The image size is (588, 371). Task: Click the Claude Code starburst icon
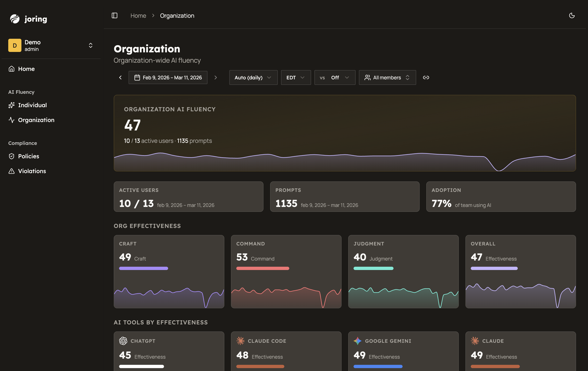[240, 341]
